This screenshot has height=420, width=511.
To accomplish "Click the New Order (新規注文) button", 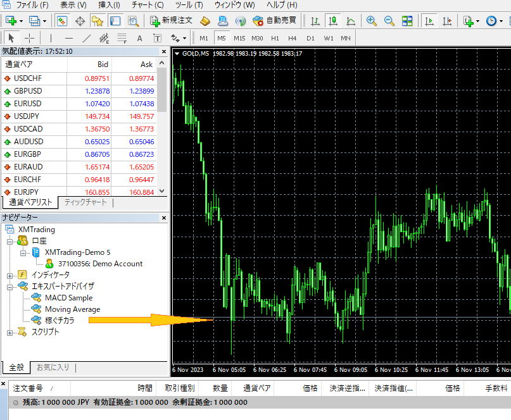I will click(x=172, y=20).
